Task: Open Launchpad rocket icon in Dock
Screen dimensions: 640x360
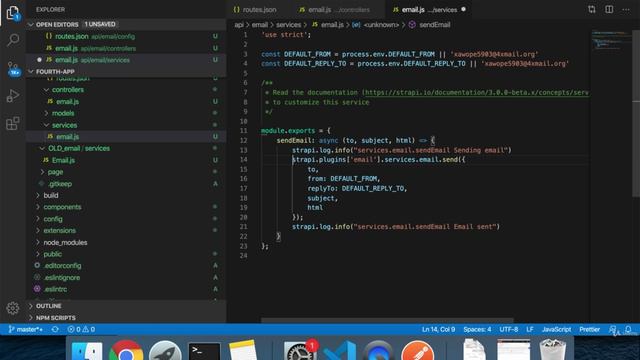Action: pos(165,350)
